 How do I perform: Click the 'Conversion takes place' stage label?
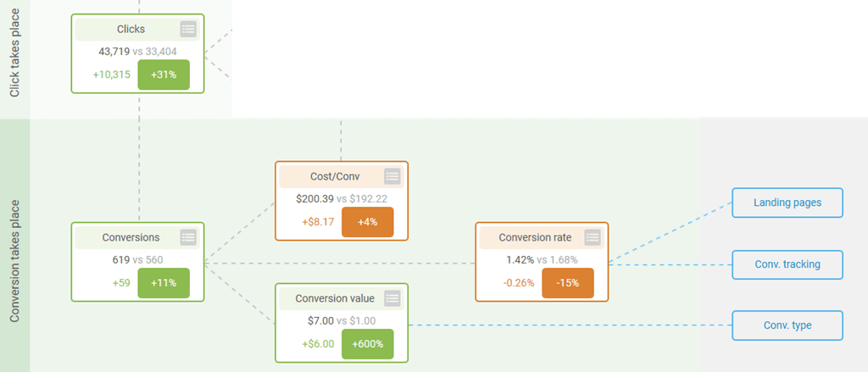[15, 261]
